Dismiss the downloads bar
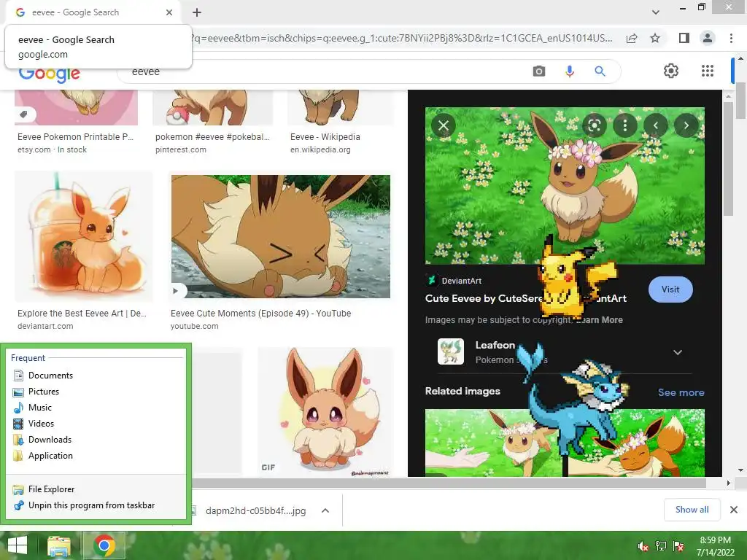This screenshot has width=747, height=560. pos(734,510)
